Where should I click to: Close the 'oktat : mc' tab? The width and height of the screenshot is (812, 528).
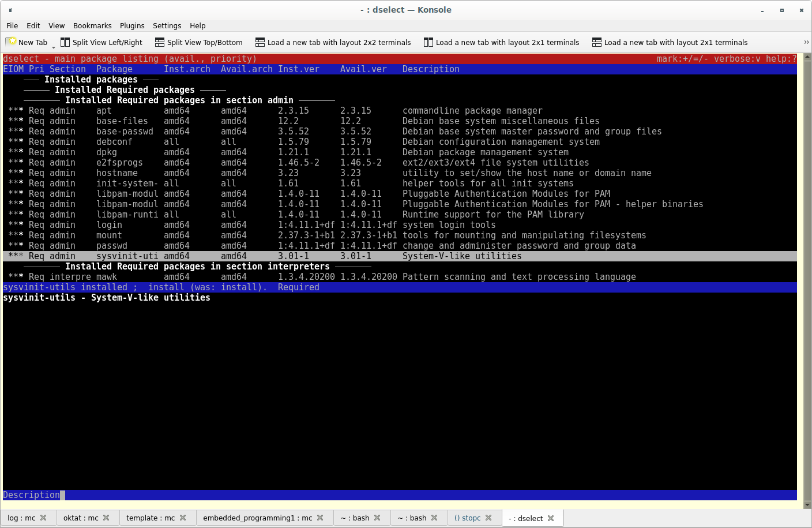pyautogui.click(x=106, y=518)
